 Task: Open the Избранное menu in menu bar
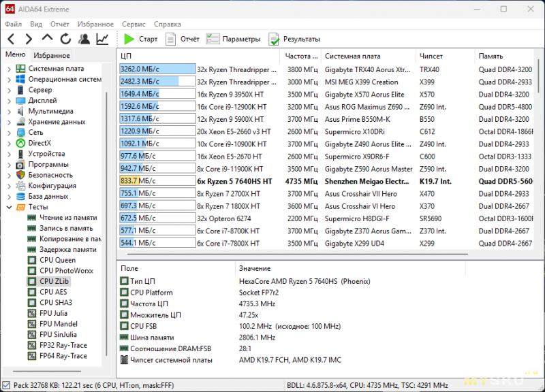click(x=95, y=24)
